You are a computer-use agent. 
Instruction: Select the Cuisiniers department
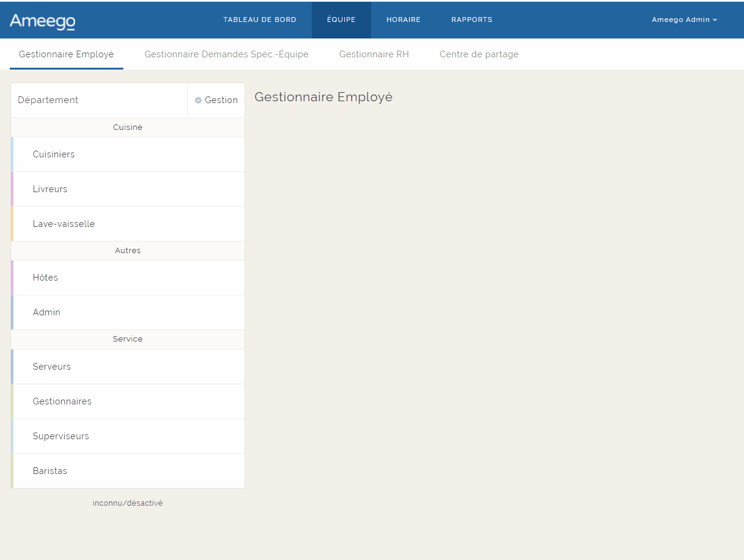[x=54, y=154]
